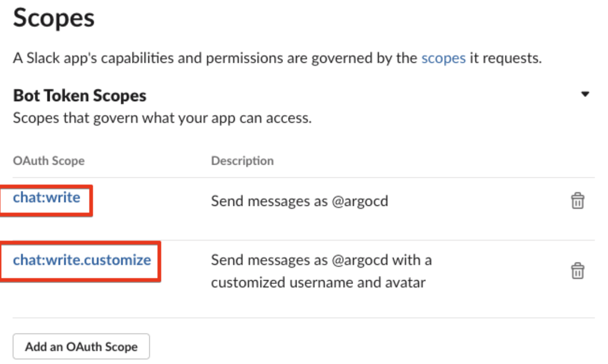Click 'Scopes that govern what your app can access'
The width and height of the screenshot is (608, 364).
(x=162, y=118)
